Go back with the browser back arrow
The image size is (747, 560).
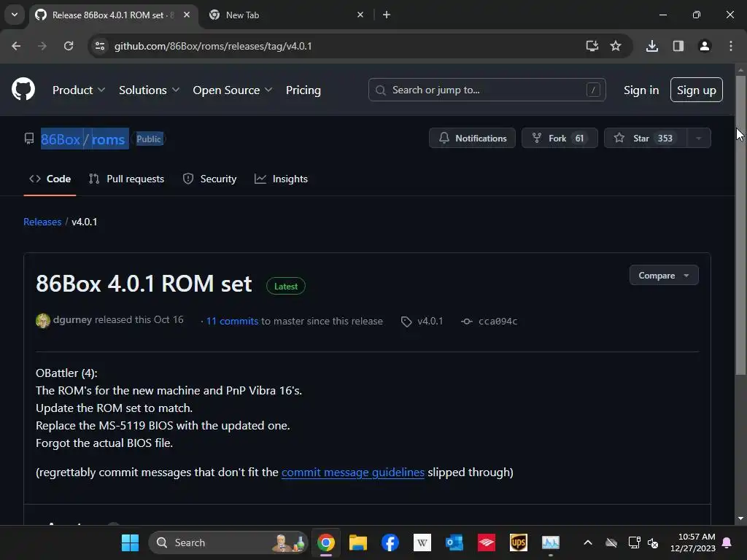coord(16,46)
